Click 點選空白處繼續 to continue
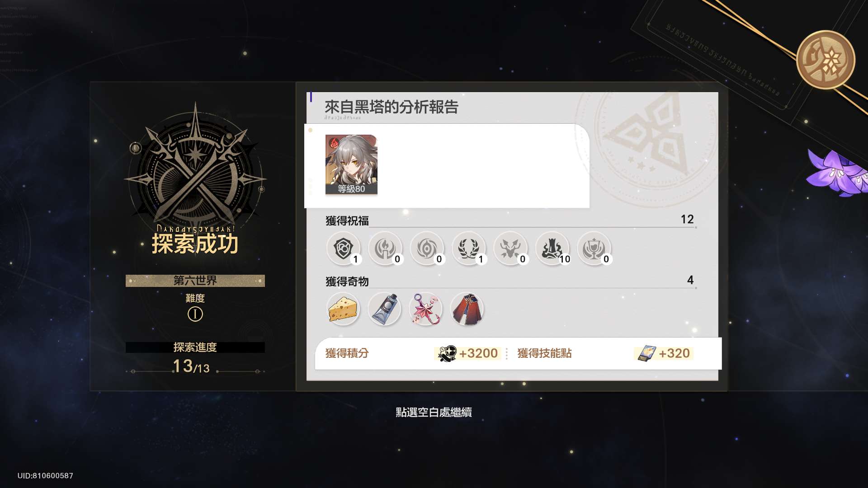The height and width of the screenshot is (488, 868). [x=434, y=412]
